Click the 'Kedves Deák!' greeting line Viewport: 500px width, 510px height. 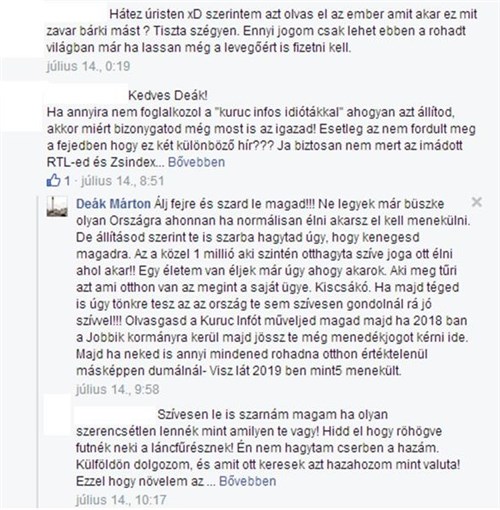(x=168, y=96)
